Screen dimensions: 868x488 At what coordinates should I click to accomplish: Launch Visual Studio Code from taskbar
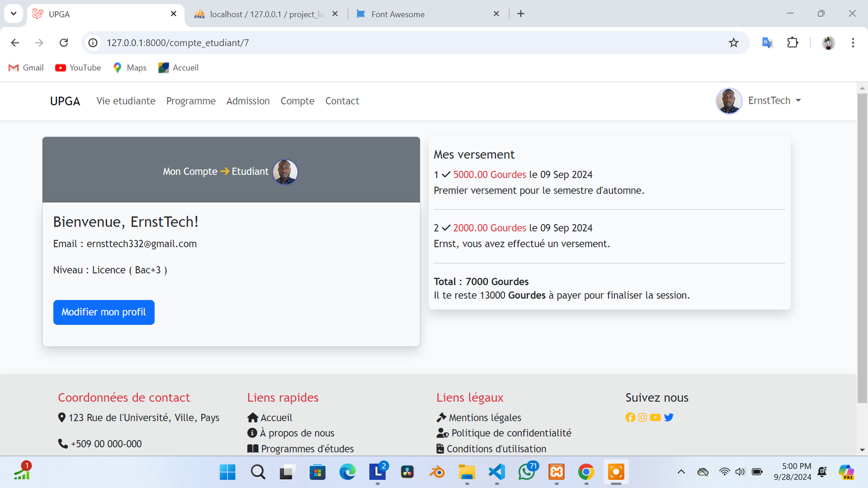point(496,472)
